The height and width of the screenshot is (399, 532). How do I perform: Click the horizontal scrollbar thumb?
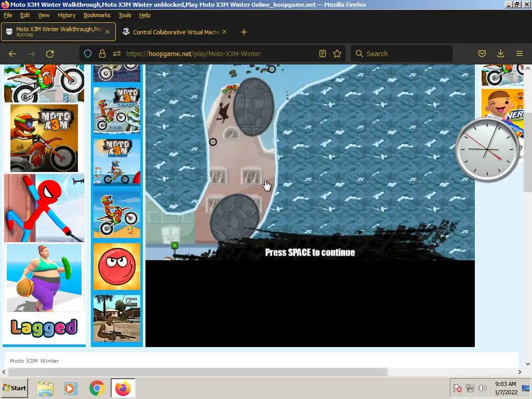197,372
